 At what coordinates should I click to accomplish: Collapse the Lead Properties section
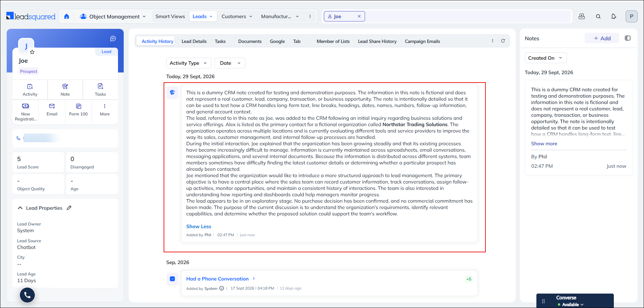[x=20, y=208]
